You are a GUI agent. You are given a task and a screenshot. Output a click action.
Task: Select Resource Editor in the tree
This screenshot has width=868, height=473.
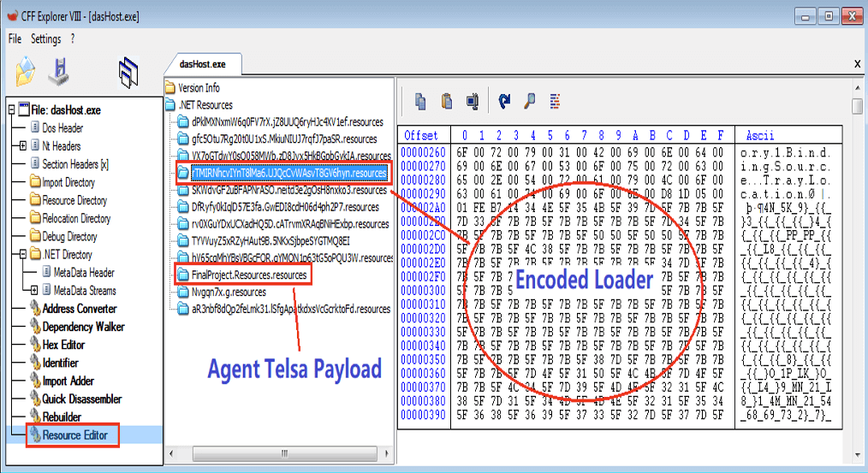[74, 435]
